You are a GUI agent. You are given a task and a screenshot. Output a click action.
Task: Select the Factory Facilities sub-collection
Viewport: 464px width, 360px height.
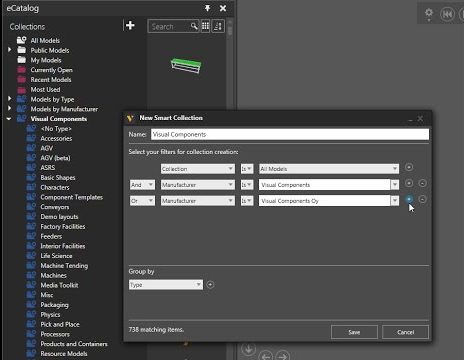coord(63,227)
